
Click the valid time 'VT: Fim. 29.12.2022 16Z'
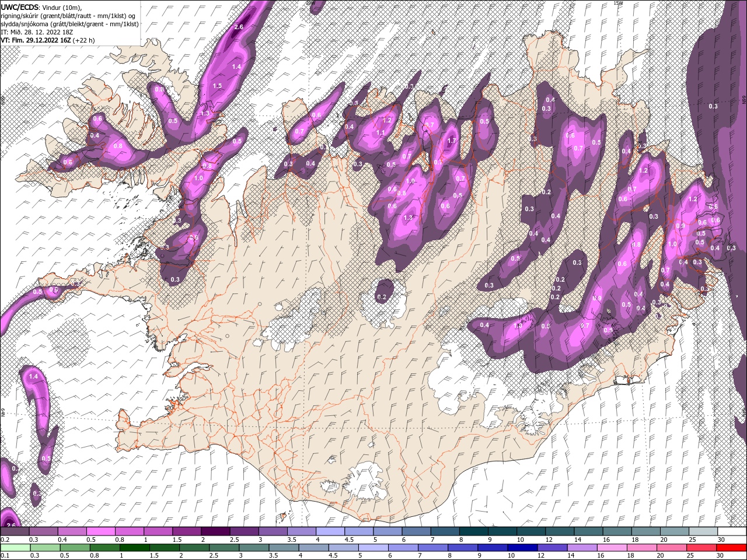pyautogui.click(x=36, y=40)
